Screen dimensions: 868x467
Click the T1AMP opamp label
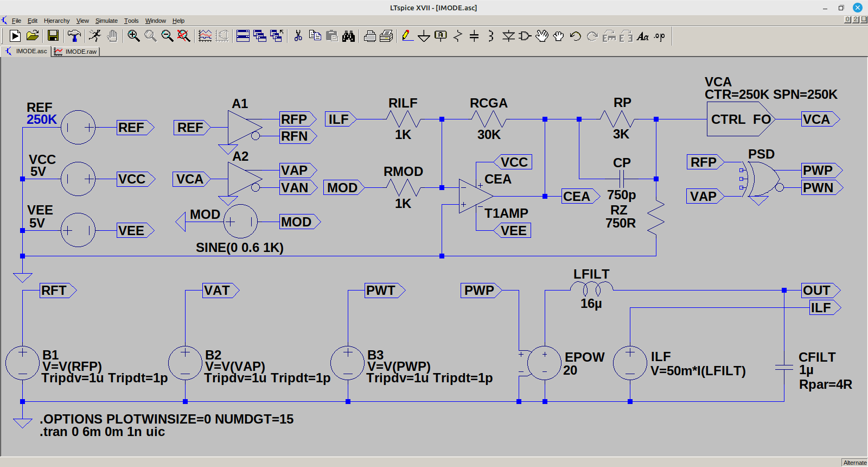(x=506, y=213)
